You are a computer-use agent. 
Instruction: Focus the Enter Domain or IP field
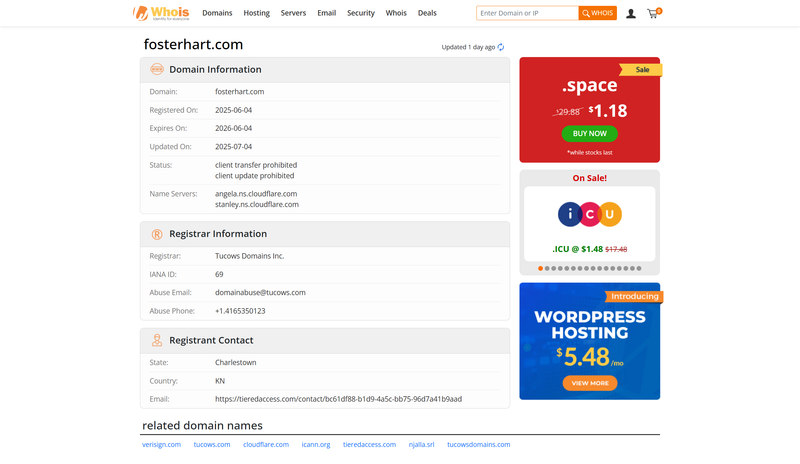(x=527, y=13)
